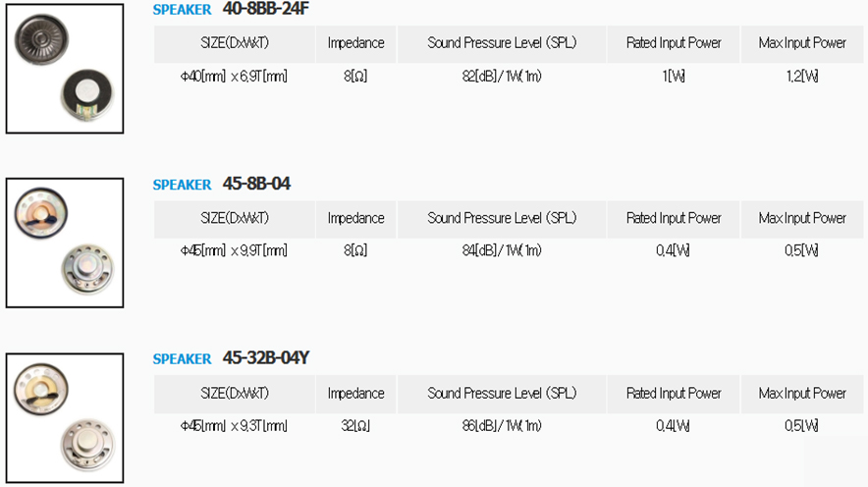
Task: Open the 40-8BB-24F model title
Action: 266,9
